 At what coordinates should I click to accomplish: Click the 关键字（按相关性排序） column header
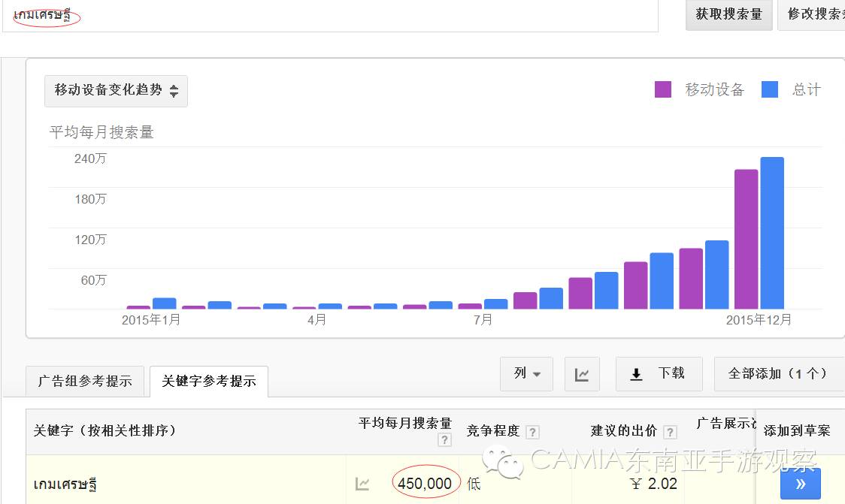105,431
